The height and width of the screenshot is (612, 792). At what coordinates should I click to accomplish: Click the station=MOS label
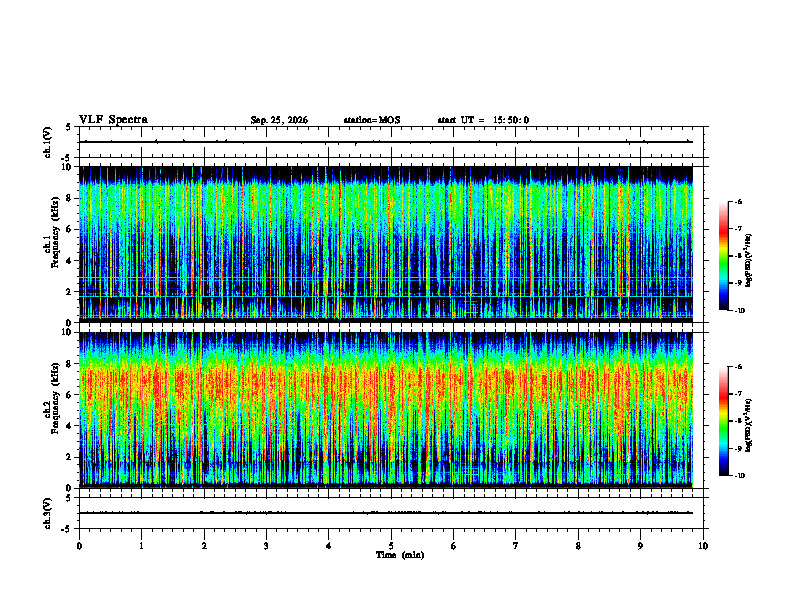[372, 120]
